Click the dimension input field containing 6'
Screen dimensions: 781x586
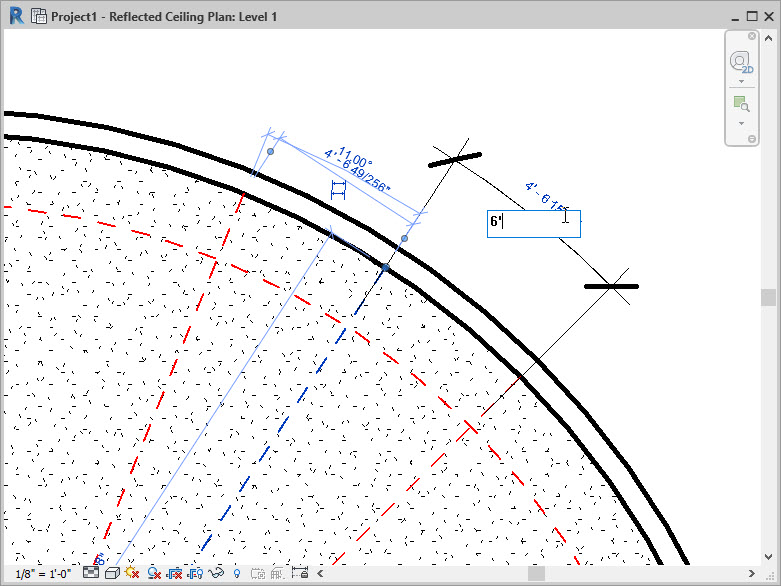(x=533, y=223)
